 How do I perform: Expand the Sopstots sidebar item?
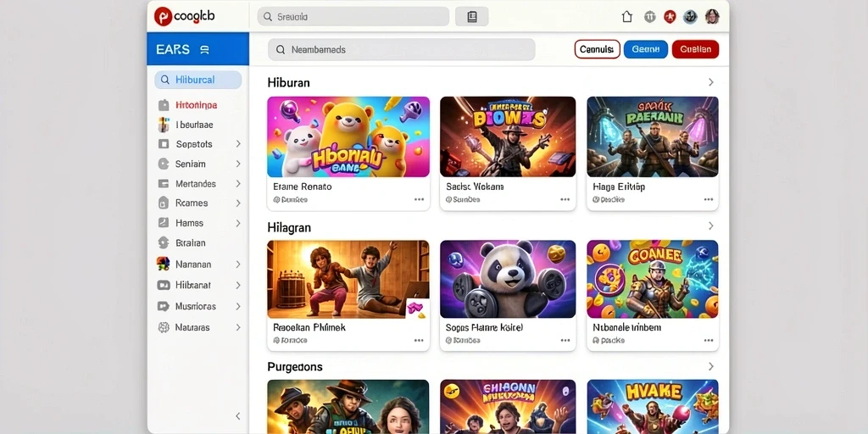(x=238, y=144)
